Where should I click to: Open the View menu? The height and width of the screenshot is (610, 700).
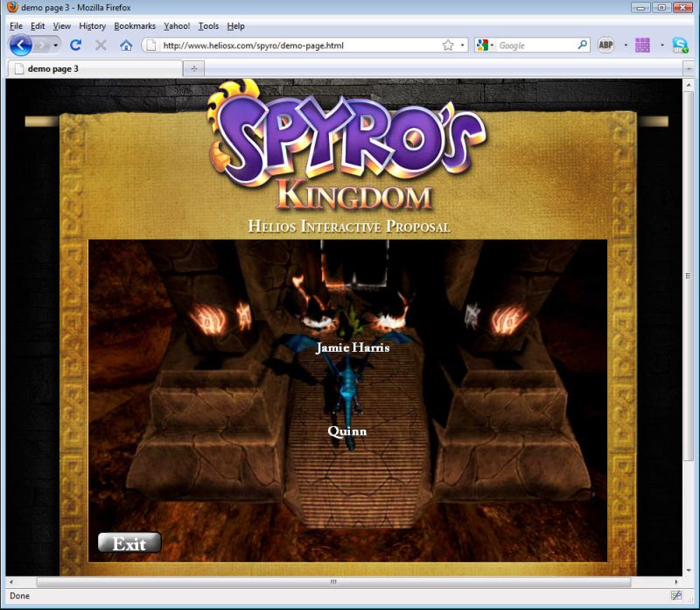pyautogui.click(x=61, y=26)
